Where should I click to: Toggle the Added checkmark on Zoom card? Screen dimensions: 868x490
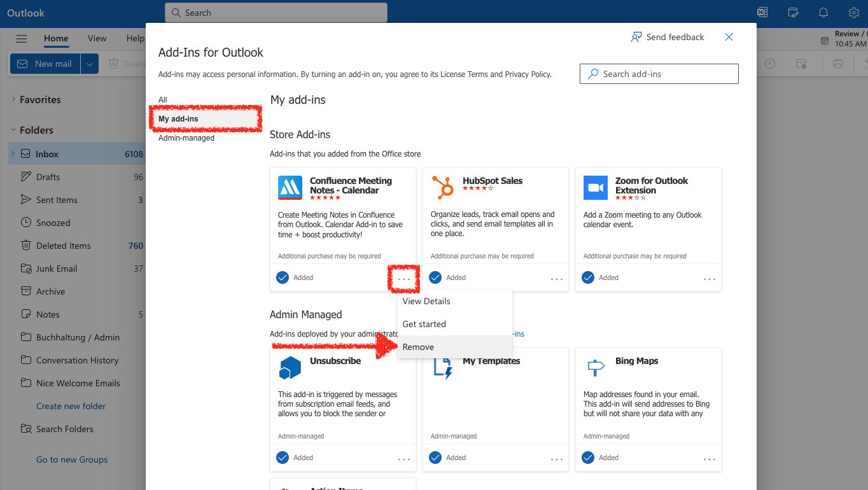(588, 277)
